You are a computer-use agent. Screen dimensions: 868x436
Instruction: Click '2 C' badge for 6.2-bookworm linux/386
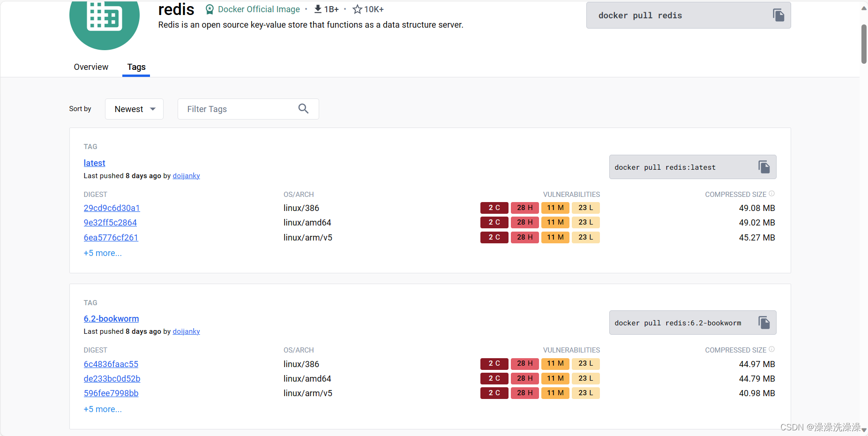click(494, 363)
